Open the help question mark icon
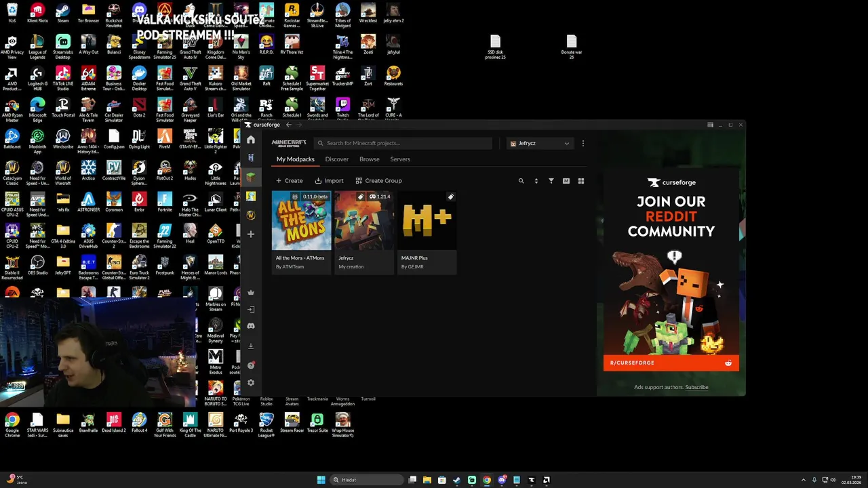Viewport: 868px width, 488px height. click(251, 365)
